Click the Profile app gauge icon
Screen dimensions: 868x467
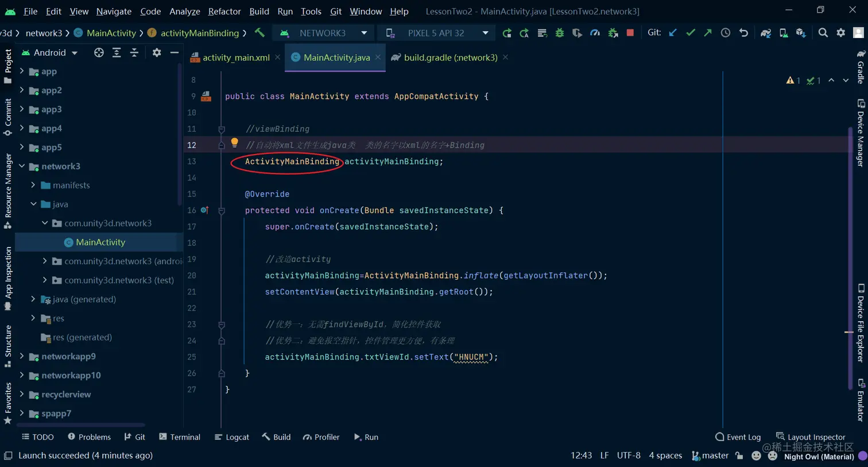click(x=595, y=33)
